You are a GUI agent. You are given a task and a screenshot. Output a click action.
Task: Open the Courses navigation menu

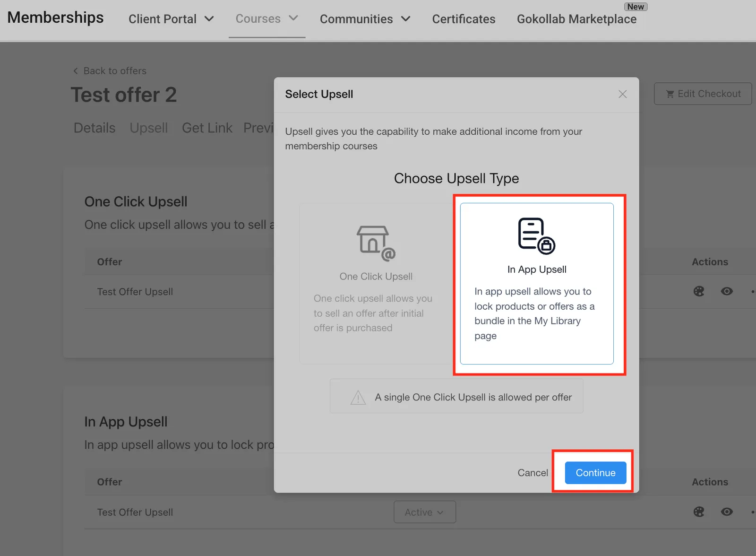267,19
